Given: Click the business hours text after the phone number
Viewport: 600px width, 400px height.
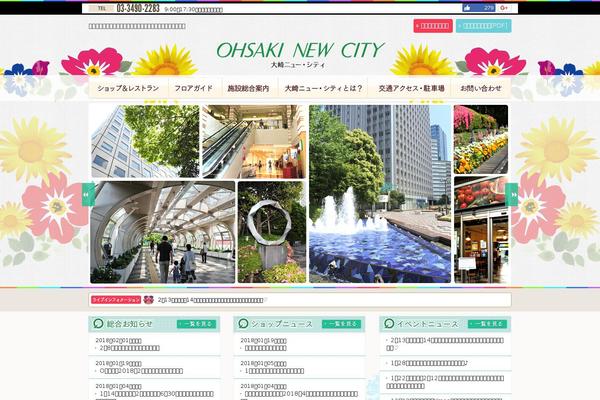Looking at the screenshot, I should click(194, 9).
